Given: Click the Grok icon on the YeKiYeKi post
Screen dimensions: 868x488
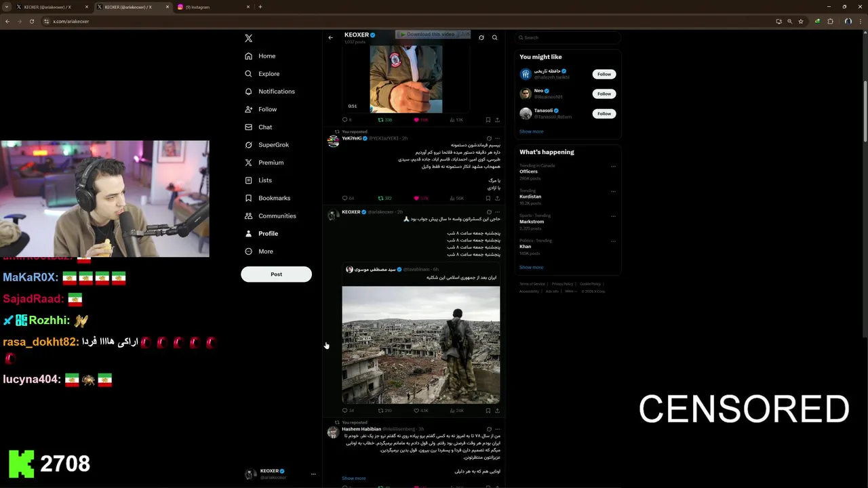Looking at the screenshot, I should [489, 138].
